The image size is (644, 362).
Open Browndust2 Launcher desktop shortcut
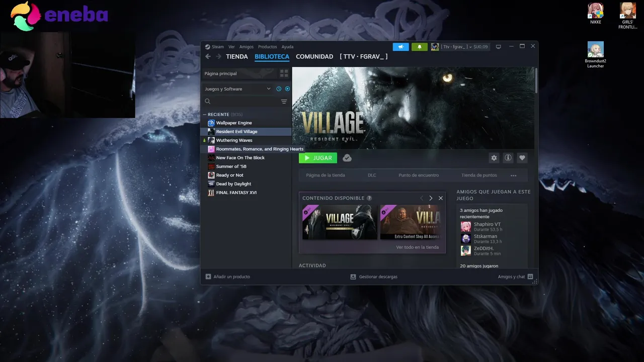click(596, 55)
